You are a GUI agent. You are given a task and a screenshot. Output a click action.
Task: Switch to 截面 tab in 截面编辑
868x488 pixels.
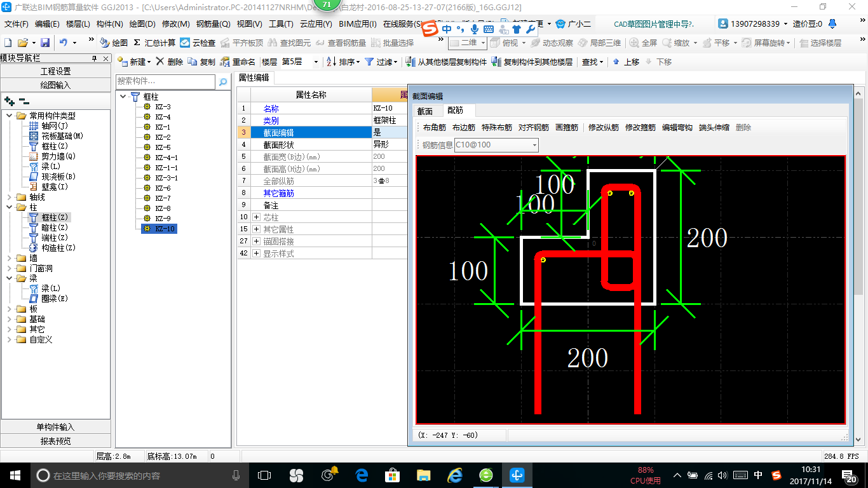pyautogui.click(x=424, y=111)
